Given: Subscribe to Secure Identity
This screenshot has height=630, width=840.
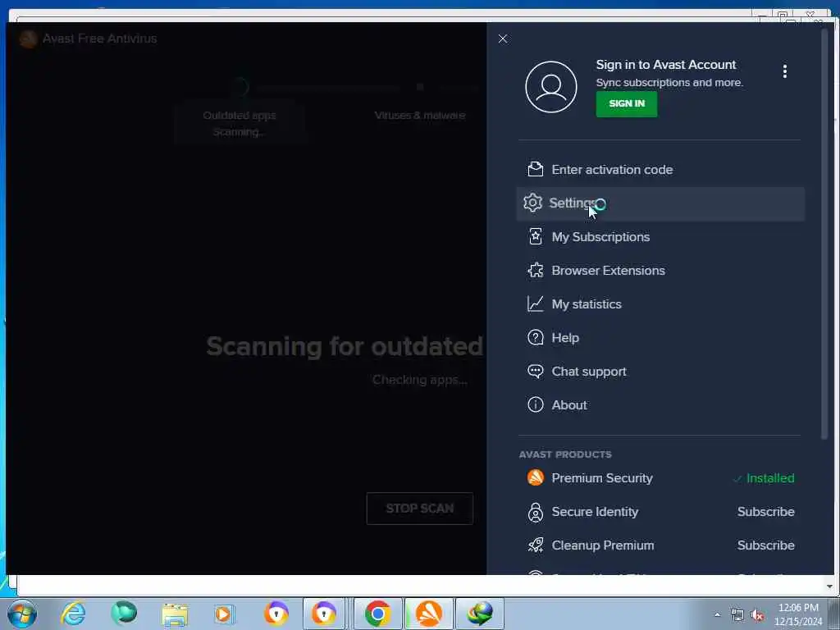Looking at the screenshot, I should (x=765, y=512).
